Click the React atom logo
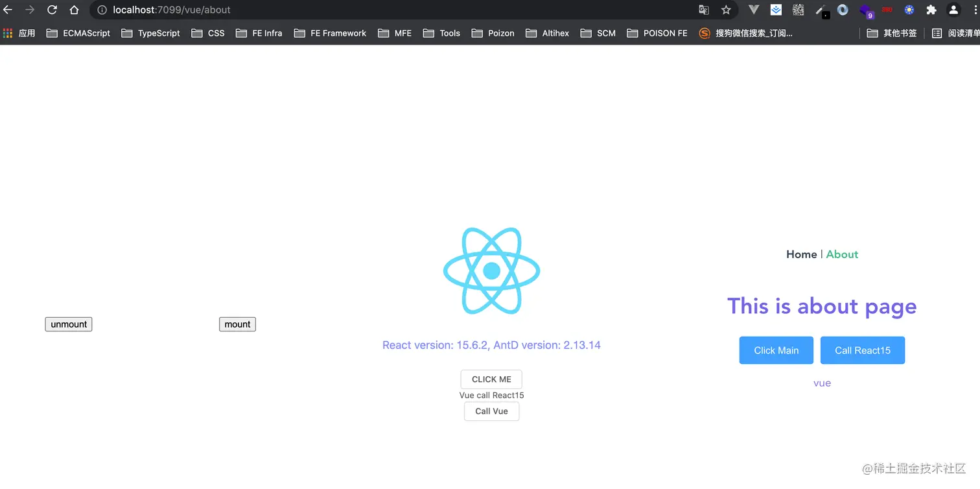 click(492, 270)
